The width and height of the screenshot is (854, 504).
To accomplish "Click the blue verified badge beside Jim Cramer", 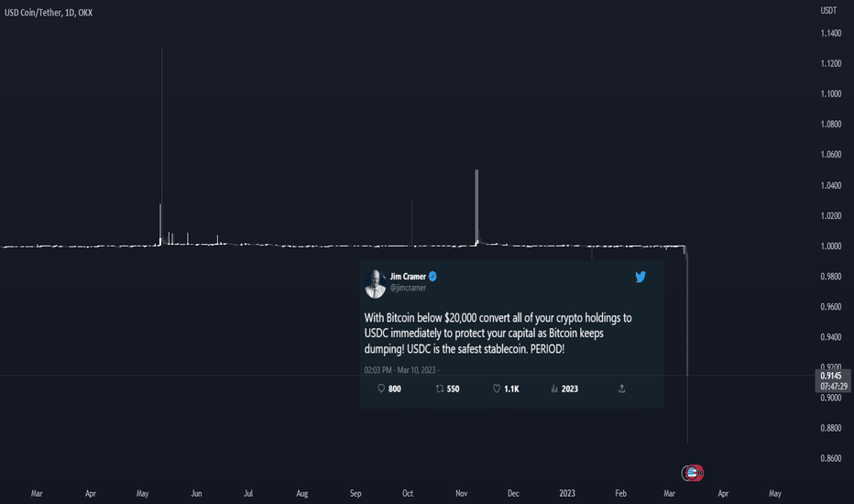I will [x=432, y=276].
